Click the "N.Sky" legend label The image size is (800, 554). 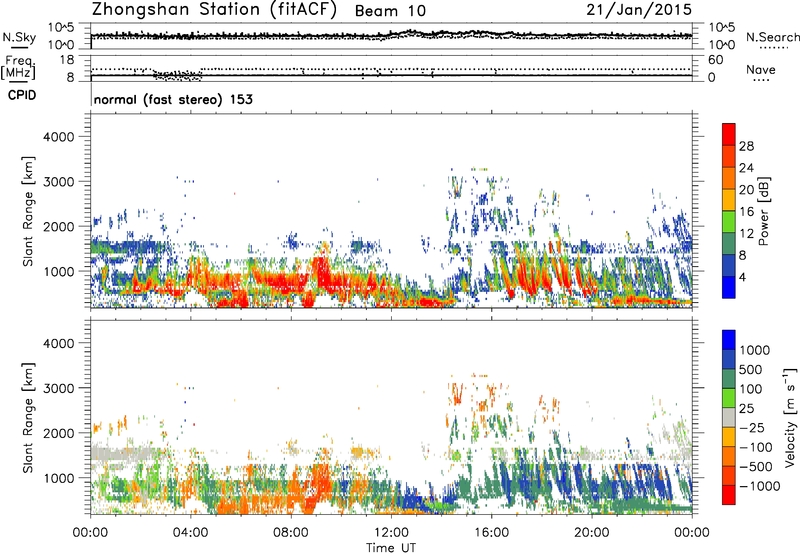point(19,37)
